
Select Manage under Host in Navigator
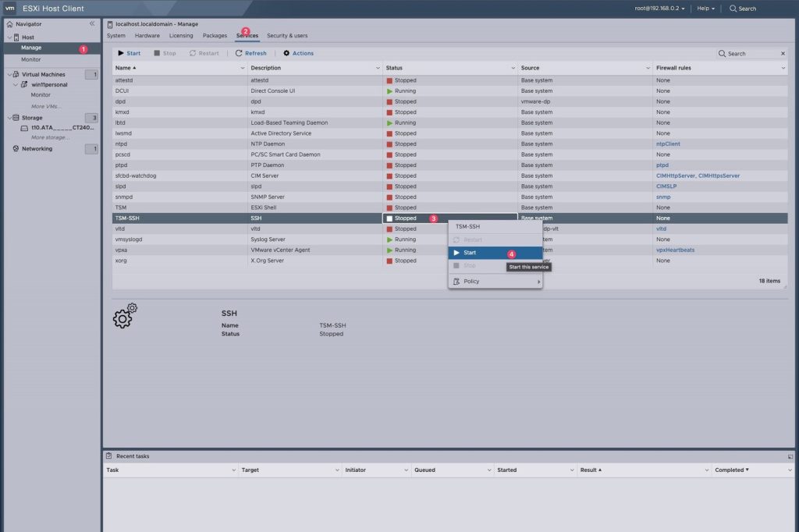31,48
